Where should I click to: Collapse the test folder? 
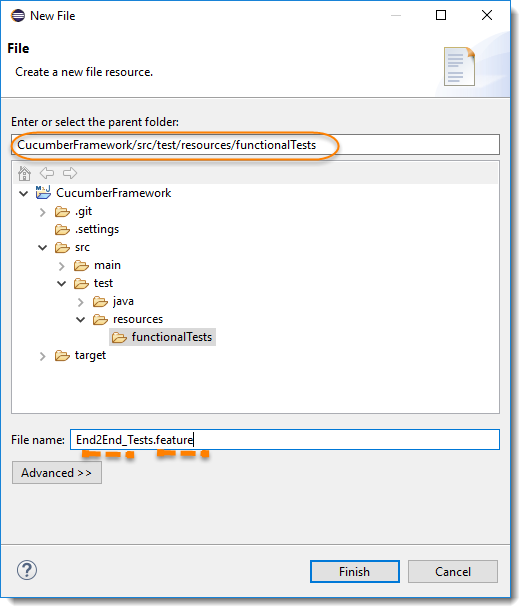[x=61, y=283]
